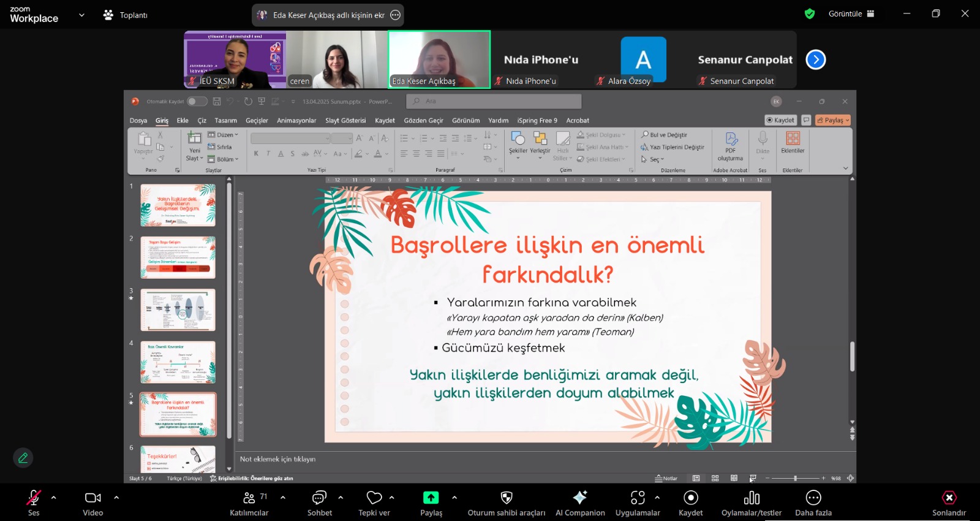The image size is (980, 521).
Task: Click the PowerPoint zoom slider
Action: coord(795,478)
